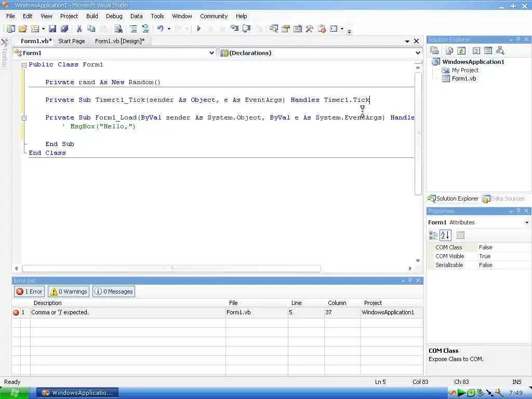The height and width of the screenshot is (399, 532).
Task: Select the 'Comma or ')' expected' error row
Action: tap(218, 312)
